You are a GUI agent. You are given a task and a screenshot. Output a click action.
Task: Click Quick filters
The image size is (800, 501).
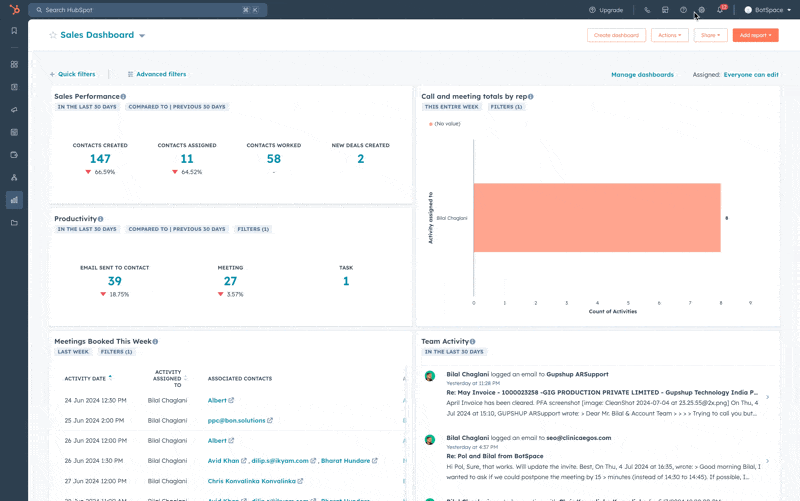pos(72,74)
